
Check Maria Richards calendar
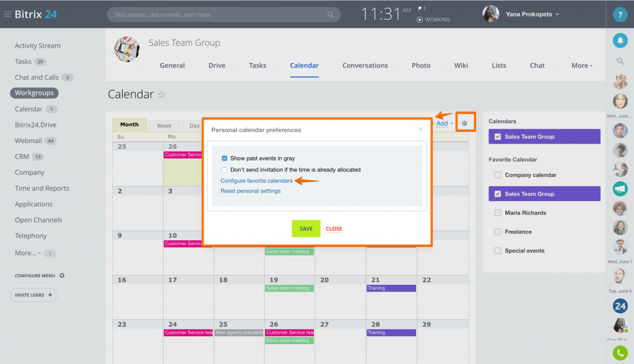tap(498, 213)
